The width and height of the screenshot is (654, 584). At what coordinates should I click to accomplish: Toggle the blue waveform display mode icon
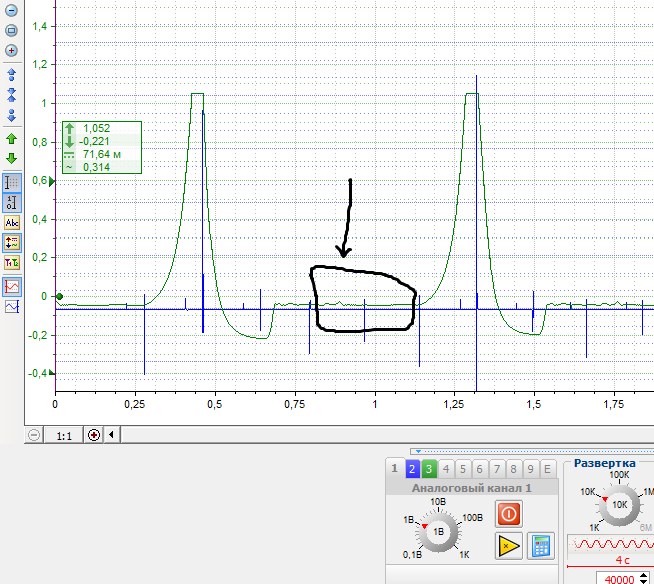point(12,307)
